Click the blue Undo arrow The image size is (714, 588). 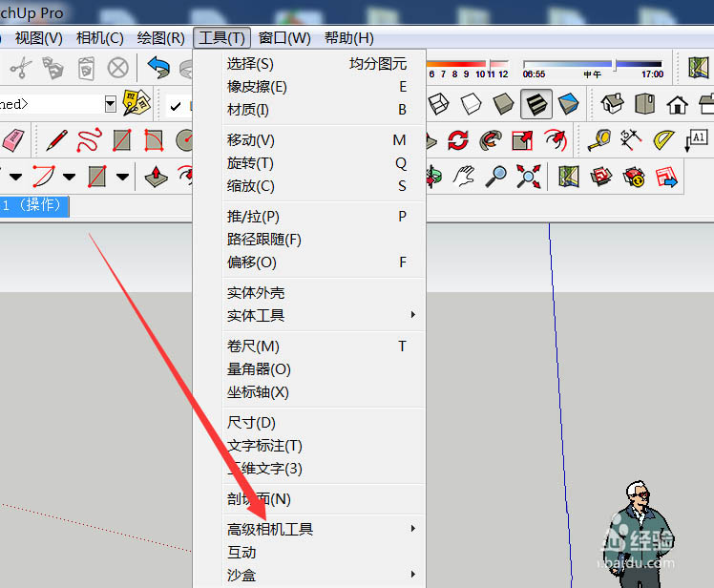158,68
